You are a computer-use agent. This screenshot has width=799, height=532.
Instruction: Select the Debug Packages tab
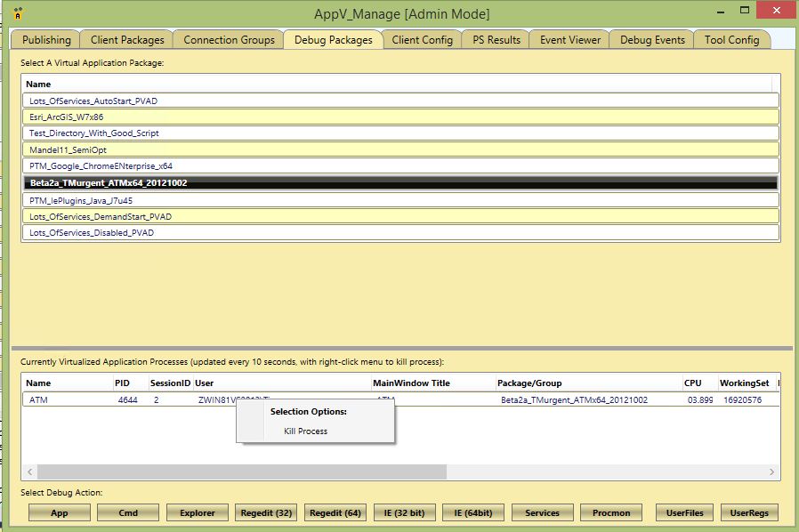[x=334, y=40]
